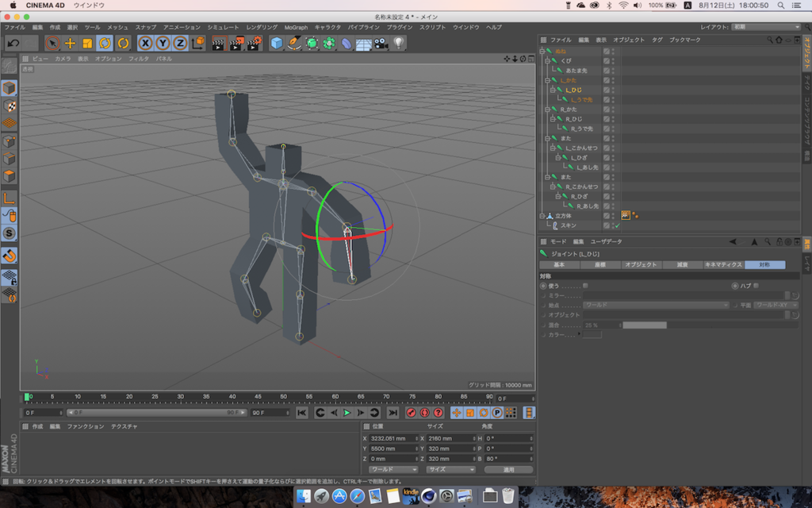
Task: Collapse the L_こかんせつ joint hierarchy
Action: 553,148
